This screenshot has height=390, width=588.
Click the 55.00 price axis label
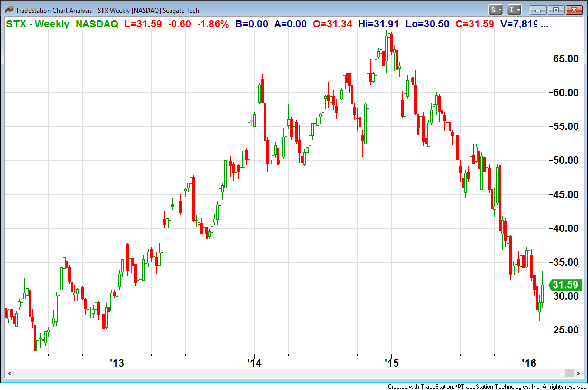click(566, 126)
